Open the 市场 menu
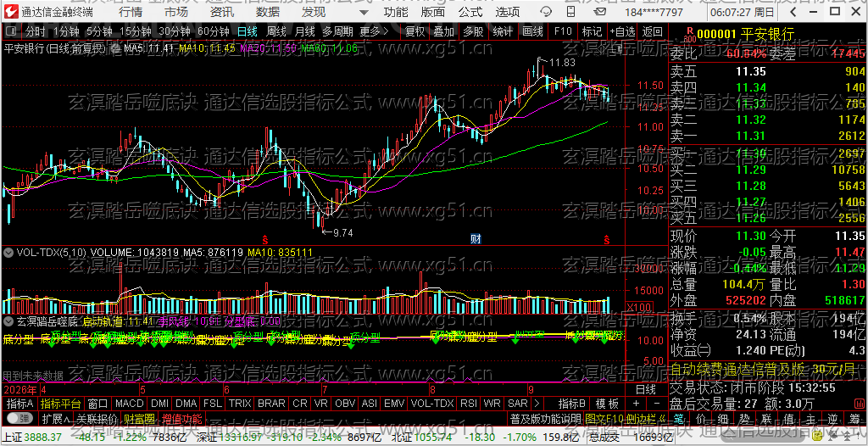 (x=176, y=12)
